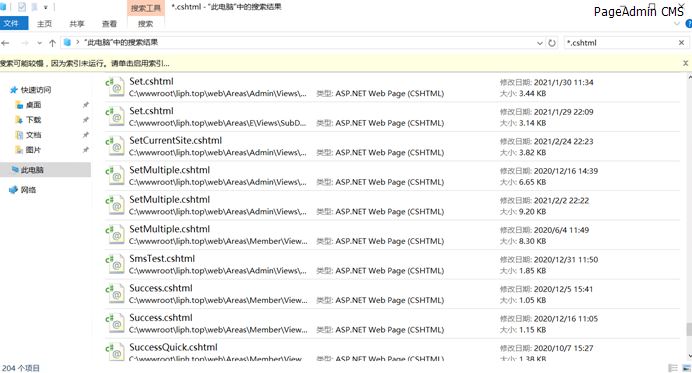Expand the address bar history dropdown
This screenshot has height=373, width=692.
coord(539,43)
